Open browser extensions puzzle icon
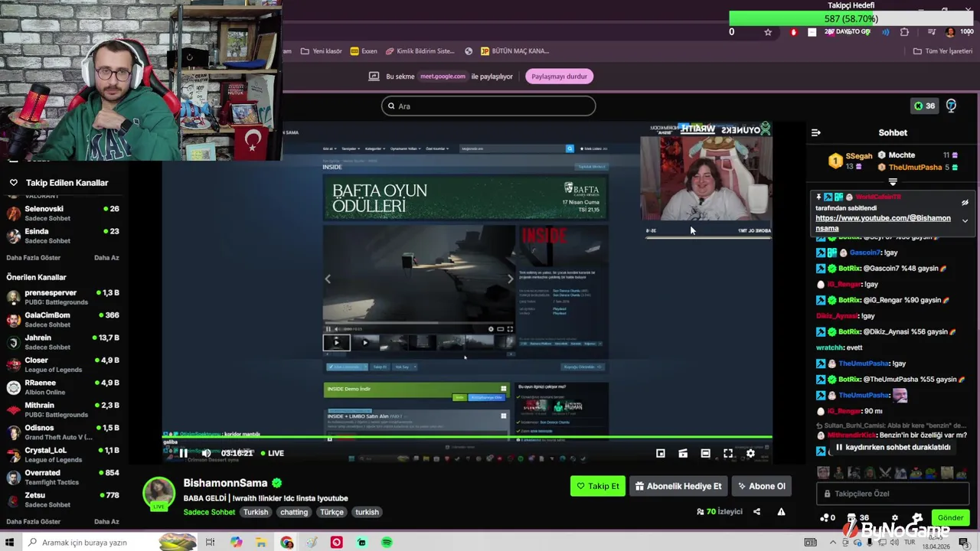980x551 pixels. pyautogui.click(x=904, y=32)
